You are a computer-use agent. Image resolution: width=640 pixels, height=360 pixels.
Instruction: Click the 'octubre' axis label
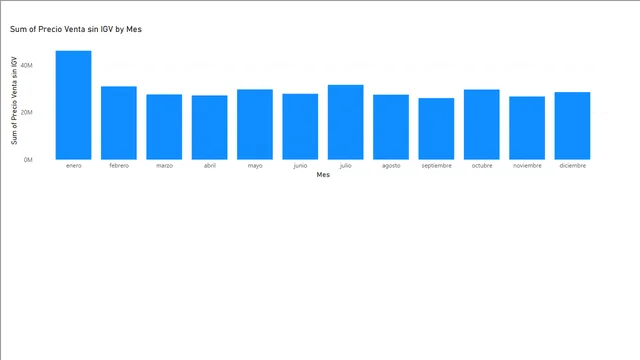click(482, 165)
